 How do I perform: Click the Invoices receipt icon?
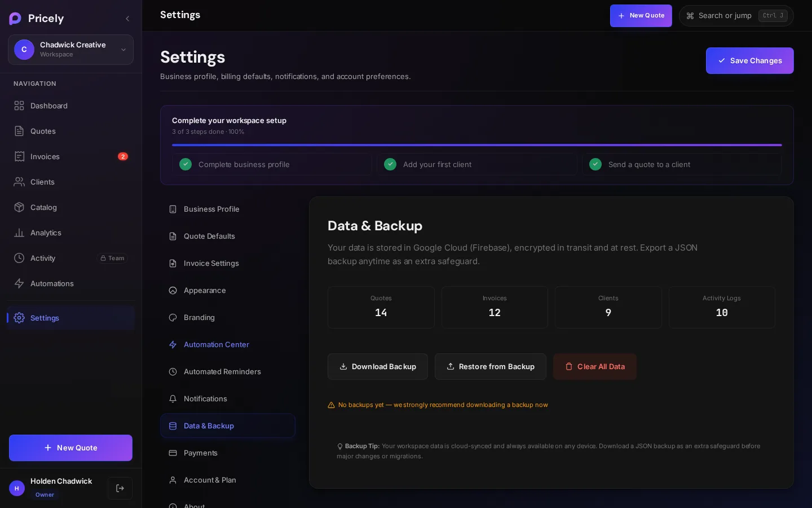tap(19, 156)
